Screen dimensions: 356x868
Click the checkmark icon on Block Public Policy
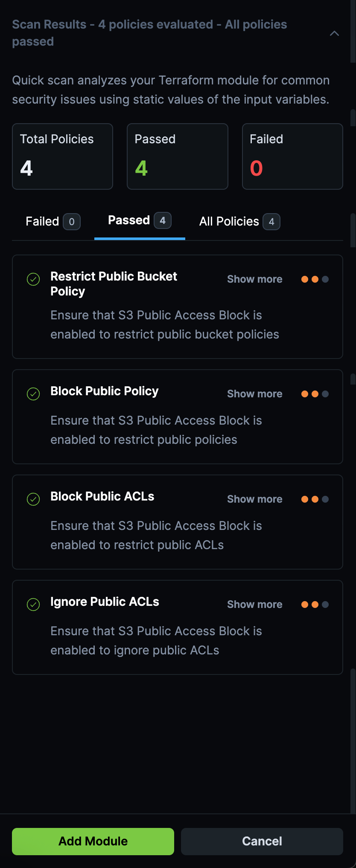tap(33, 394)
